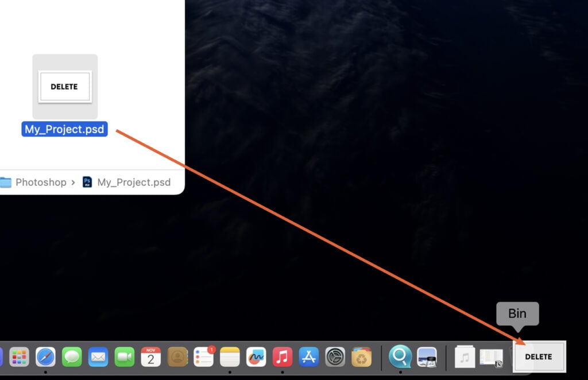The height and width of the screenshot is (380, 588).
Task: Launch the Messages app
Action: coord(71,357)
